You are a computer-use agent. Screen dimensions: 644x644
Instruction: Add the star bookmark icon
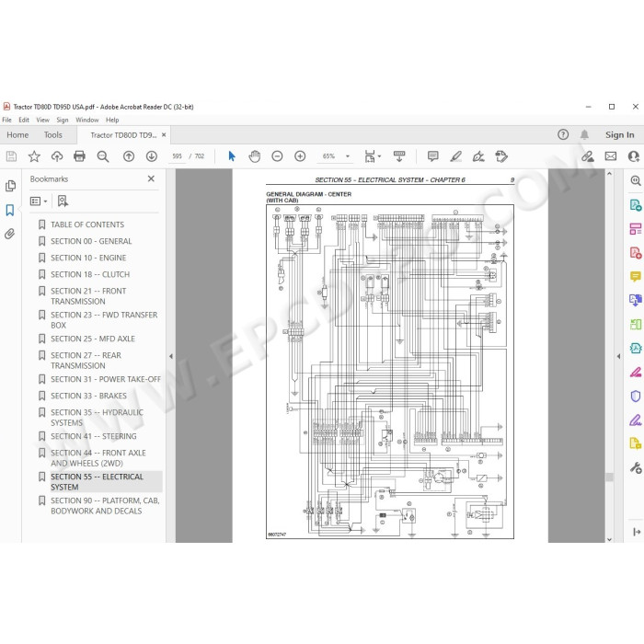pos(34,156)
